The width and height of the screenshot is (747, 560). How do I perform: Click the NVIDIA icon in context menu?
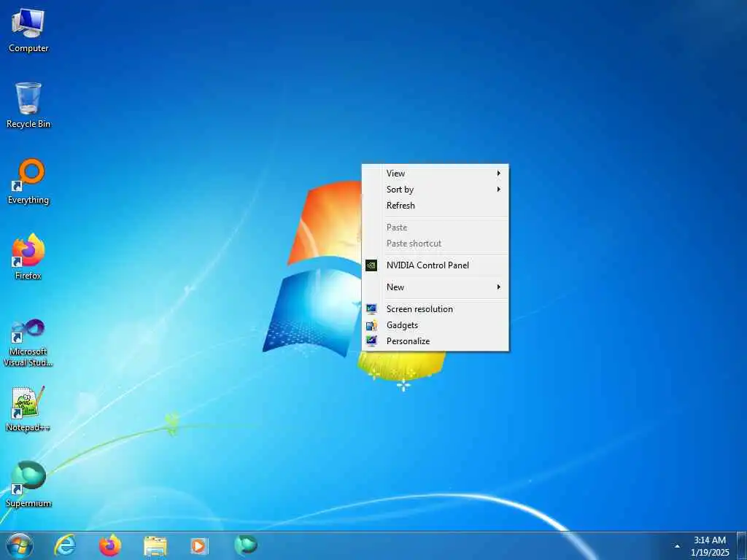pos(371,265)
